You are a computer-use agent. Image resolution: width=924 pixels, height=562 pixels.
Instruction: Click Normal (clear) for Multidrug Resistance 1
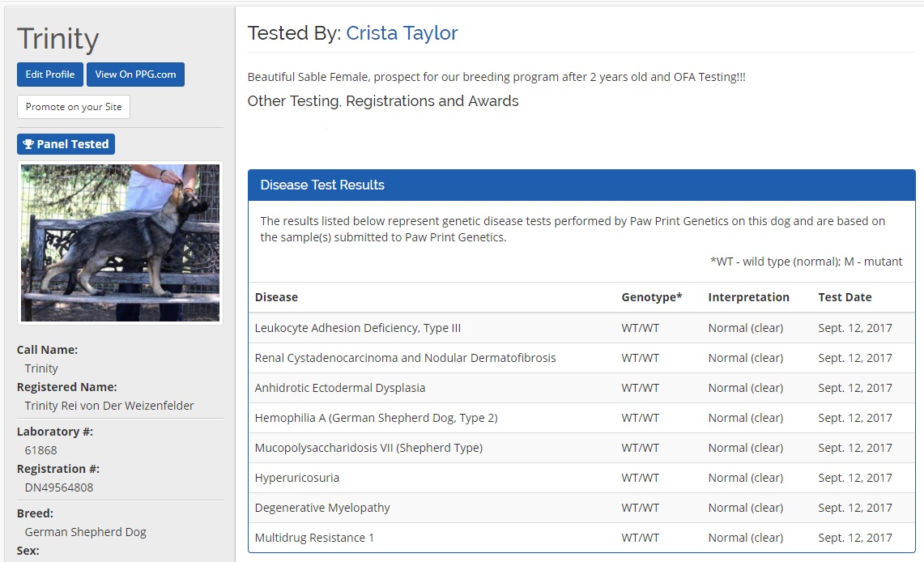point(746,538)
